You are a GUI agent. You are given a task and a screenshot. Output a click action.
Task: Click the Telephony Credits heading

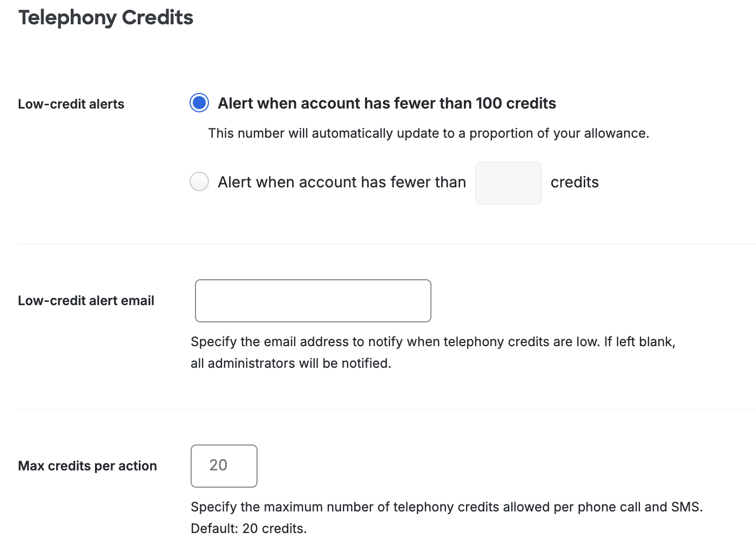pyautogui.click(x=106, y=17)
